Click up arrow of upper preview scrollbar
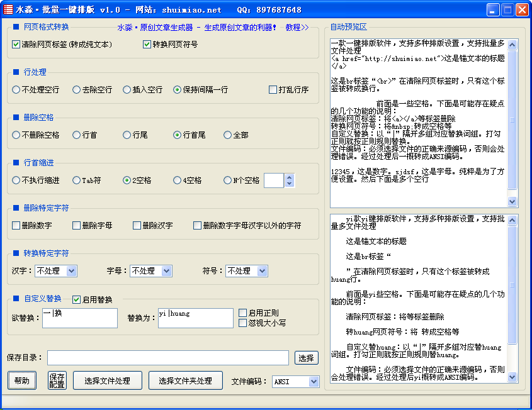 pos(512,45)
